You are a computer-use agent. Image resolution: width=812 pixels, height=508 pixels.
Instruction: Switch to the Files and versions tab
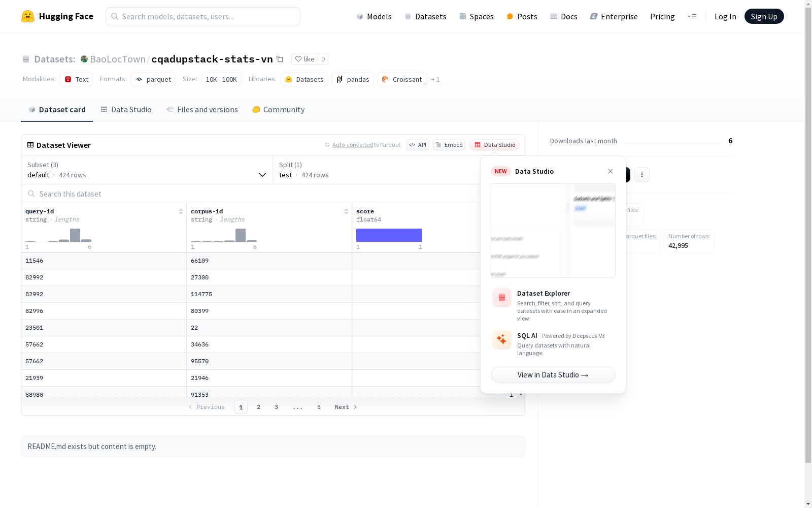click(202, 110)
